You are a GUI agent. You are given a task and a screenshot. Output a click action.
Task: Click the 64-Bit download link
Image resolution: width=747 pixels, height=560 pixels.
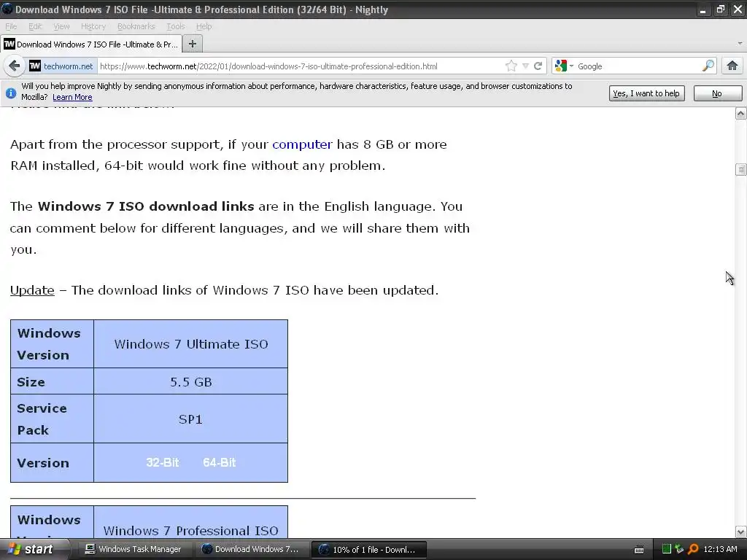coord(219,462)
